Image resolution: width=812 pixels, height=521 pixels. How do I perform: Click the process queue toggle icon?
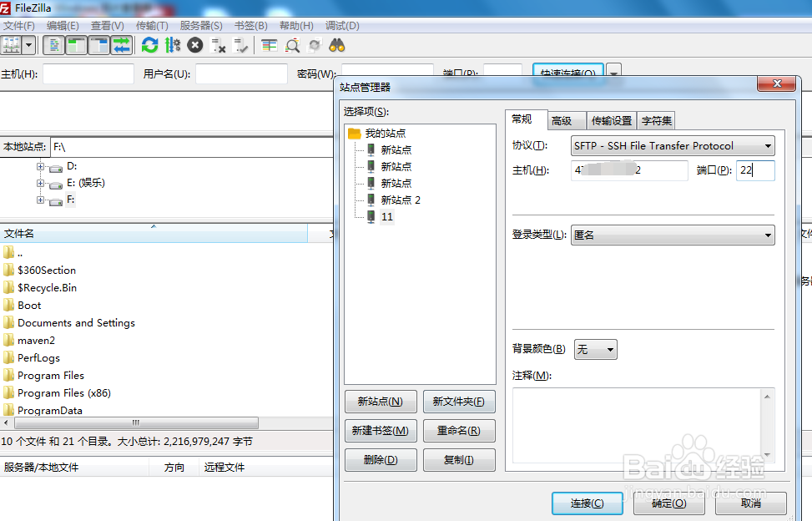click(x=173, y=46)
